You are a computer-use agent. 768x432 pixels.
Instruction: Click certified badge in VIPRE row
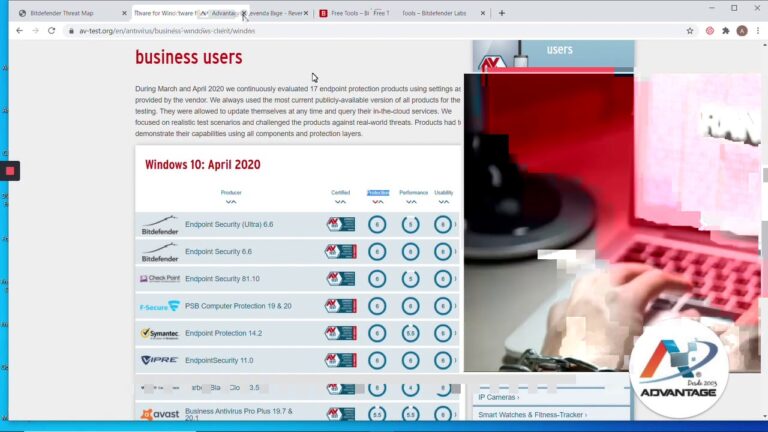tap(340, 360)
